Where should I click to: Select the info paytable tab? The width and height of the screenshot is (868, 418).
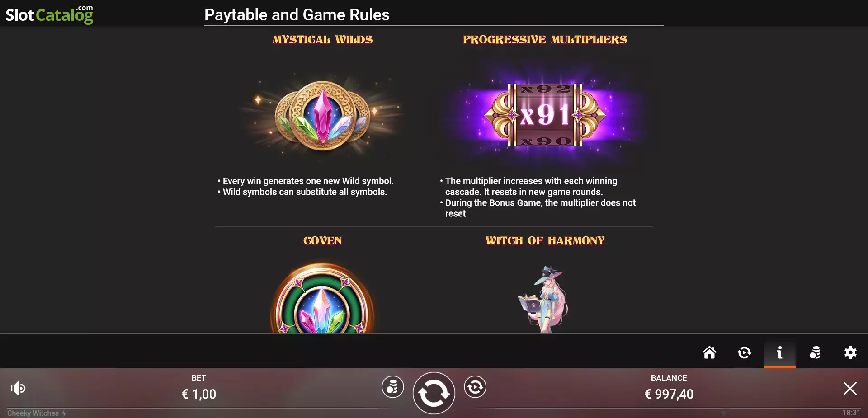click(x=780, y=352)
